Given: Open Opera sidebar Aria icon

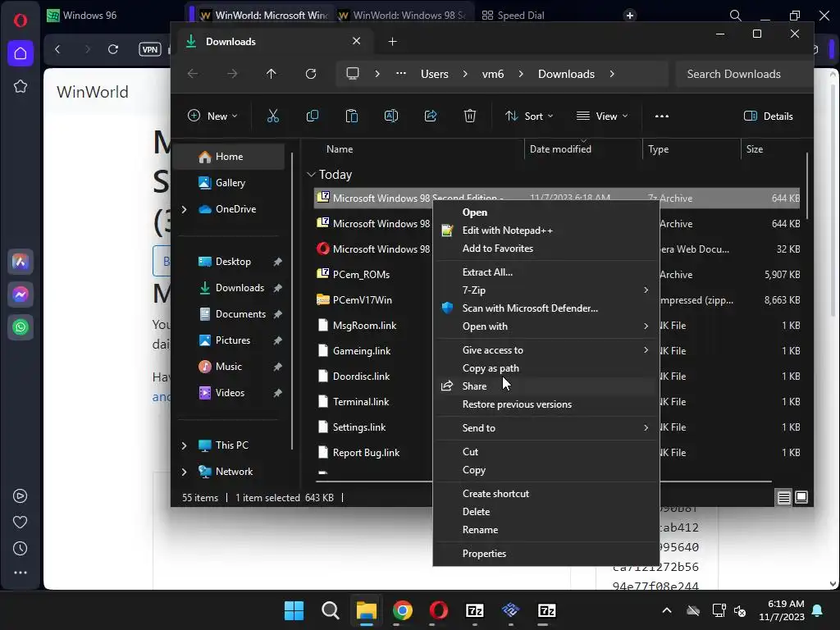Looking at the screenshot, I should 21,262.
